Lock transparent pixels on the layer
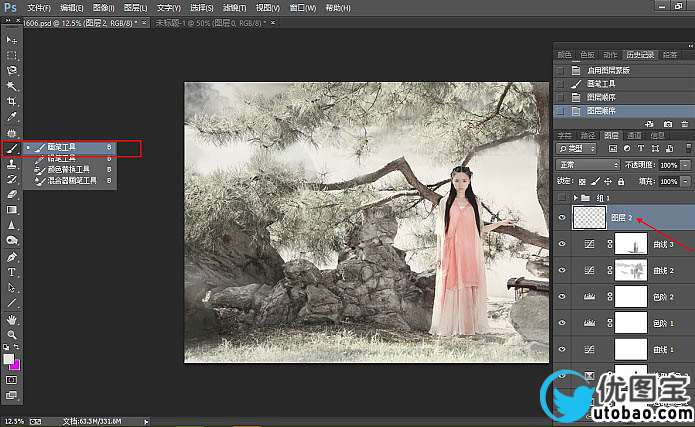695x427 pixels. point(582,181)
